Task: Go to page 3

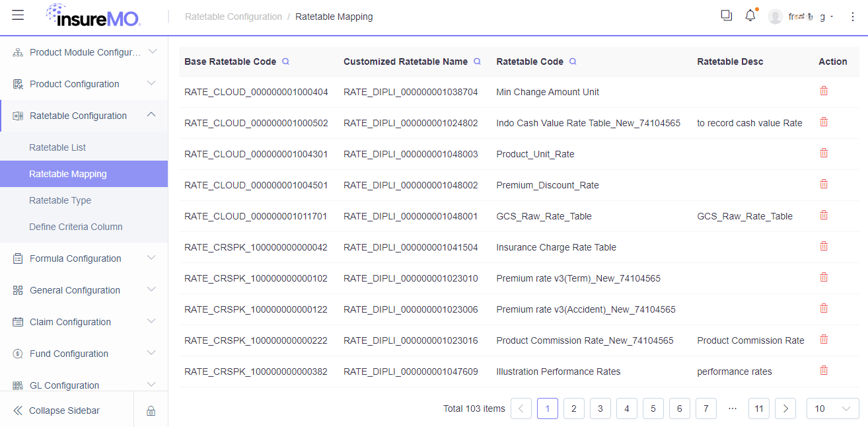Action: tap(600, 408)
